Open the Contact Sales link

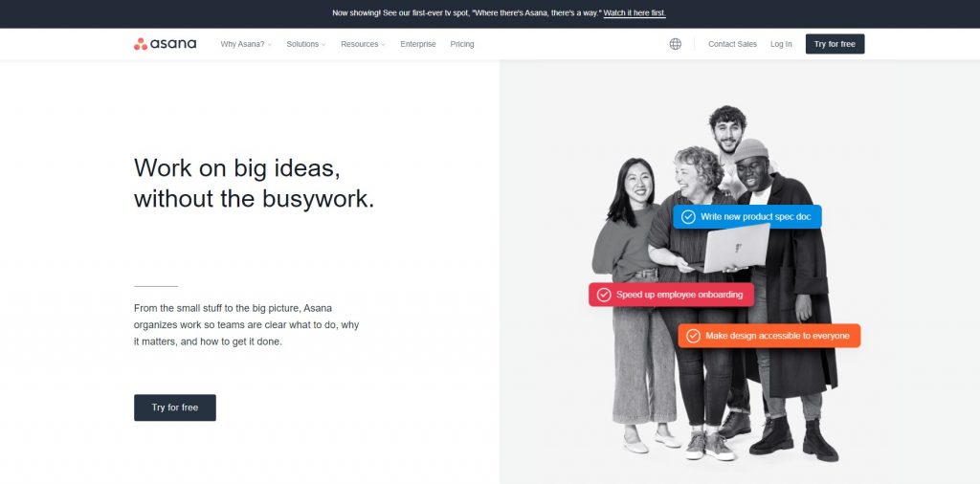click(x=732, y=44)
